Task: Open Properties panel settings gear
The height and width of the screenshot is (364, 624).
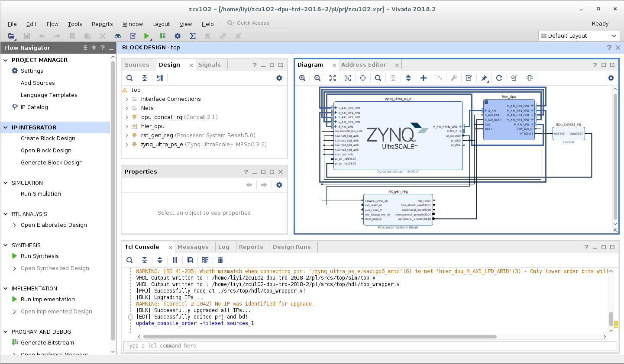Action: pos(279,185)
